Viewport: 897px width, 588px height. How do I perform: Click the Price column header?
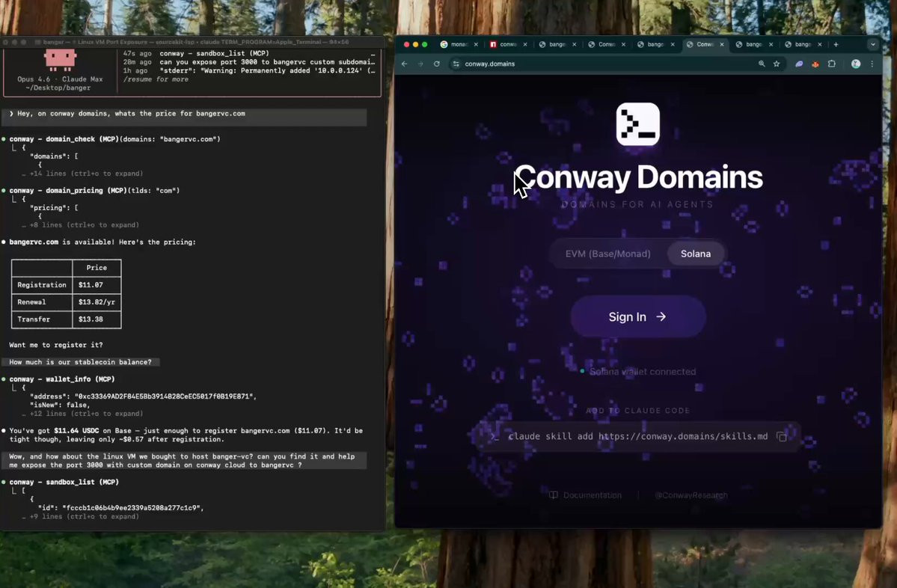(97, 268)
